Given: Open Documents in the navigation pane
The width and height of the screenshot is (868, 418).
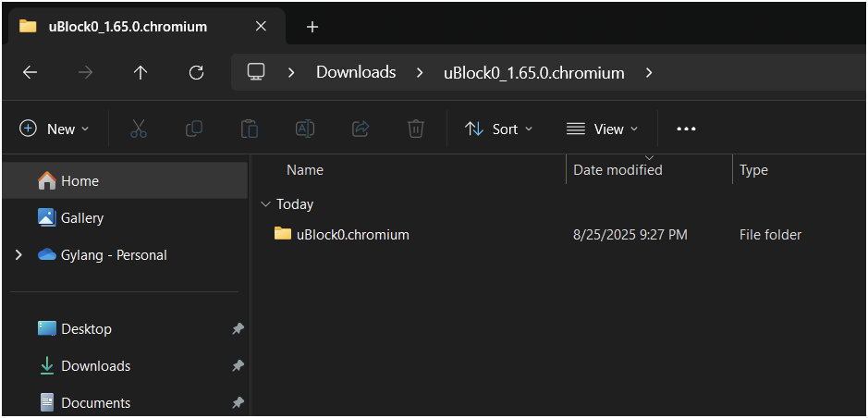Looking at the screenshot, I should coord(125,402).
